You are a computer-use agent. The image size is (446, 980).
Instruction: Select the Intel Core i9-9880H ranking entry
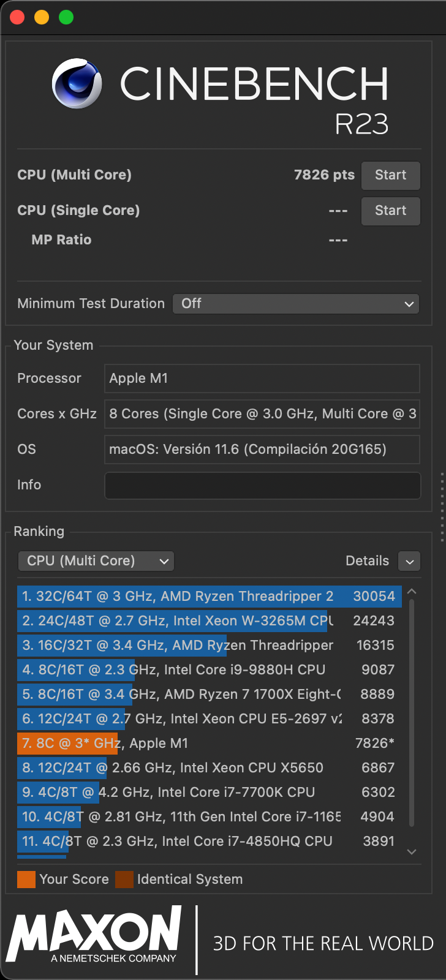(x=208, y=670)
